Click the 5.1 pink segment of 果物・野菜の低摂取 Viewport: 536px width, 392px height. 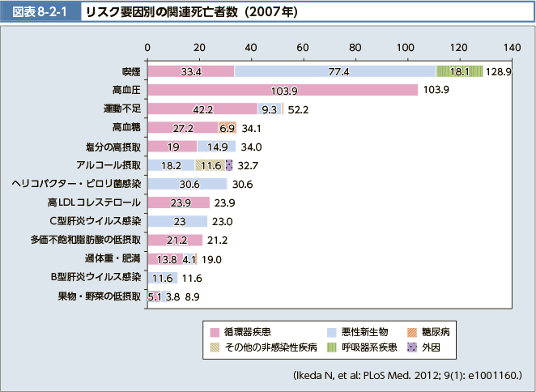point(153,296)
